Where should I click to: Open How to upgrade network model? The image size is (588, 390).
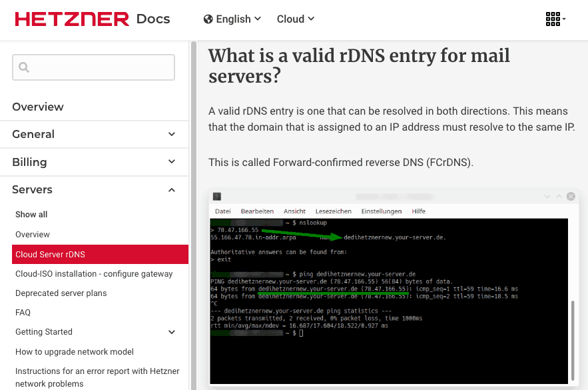(75, 352)
